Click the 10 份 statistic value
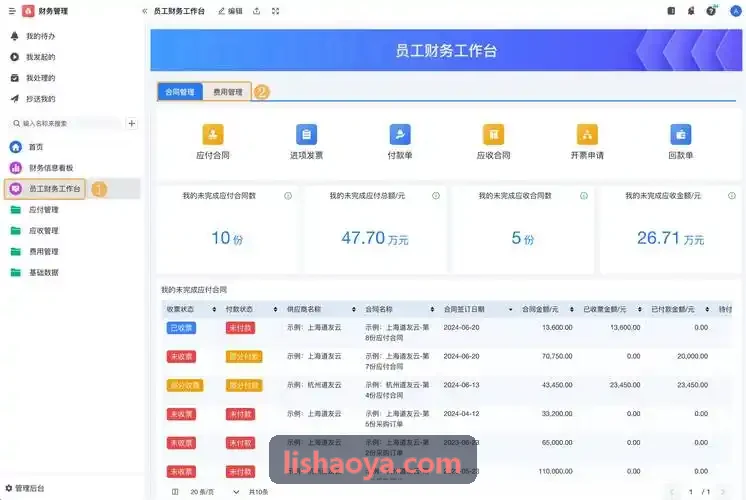Screen dimensions: 746x500 coord(227,238)
